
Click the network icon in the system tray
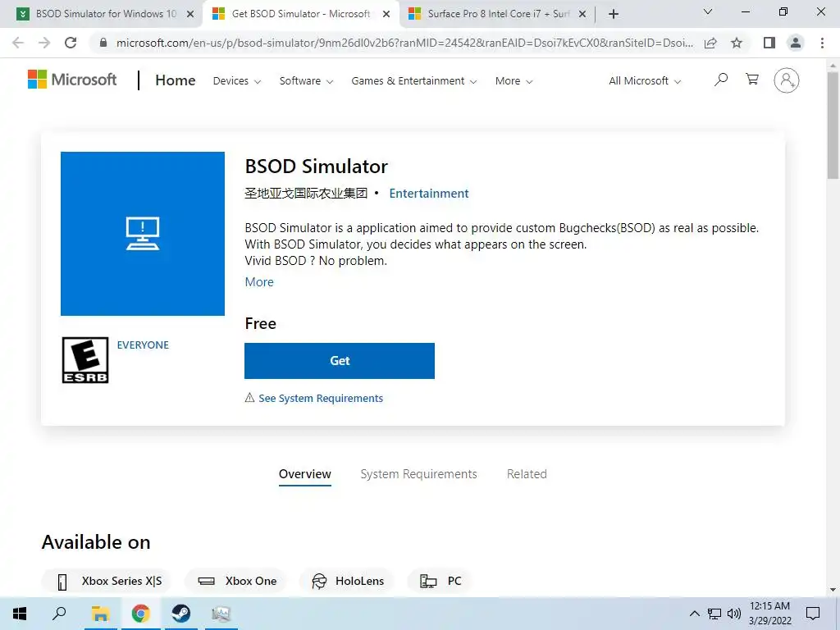pyautogui.click(x=714, y=614)
